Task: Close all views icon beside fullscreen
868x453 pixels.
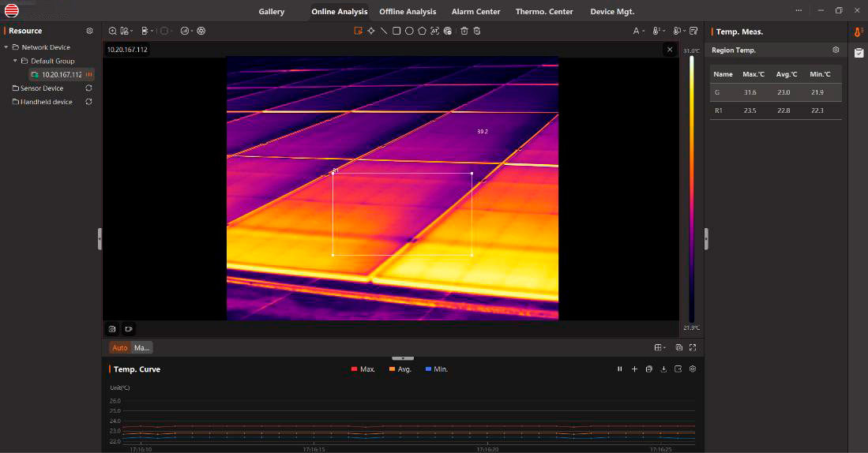Action: pyautogui.click(x=678, y=347)
